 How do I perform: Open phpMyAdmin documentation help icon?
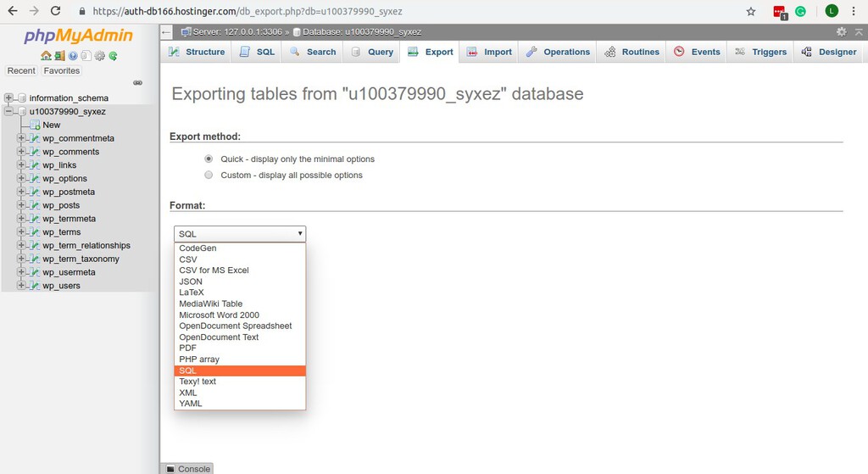click(73, 55)
